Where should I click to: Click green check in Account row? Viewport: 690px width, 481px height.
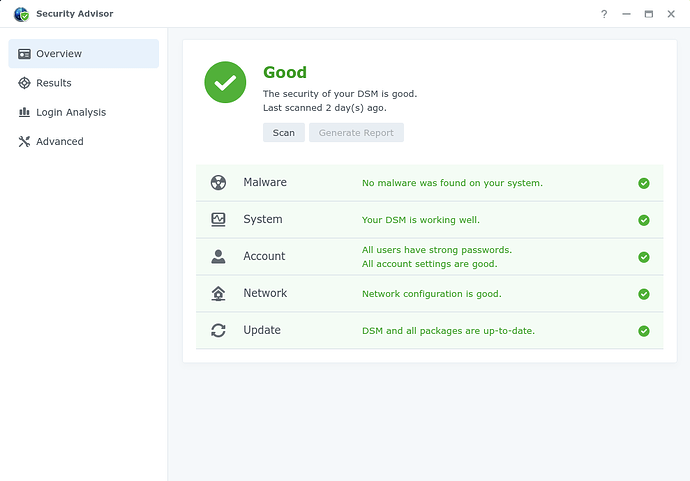point(644,257)
